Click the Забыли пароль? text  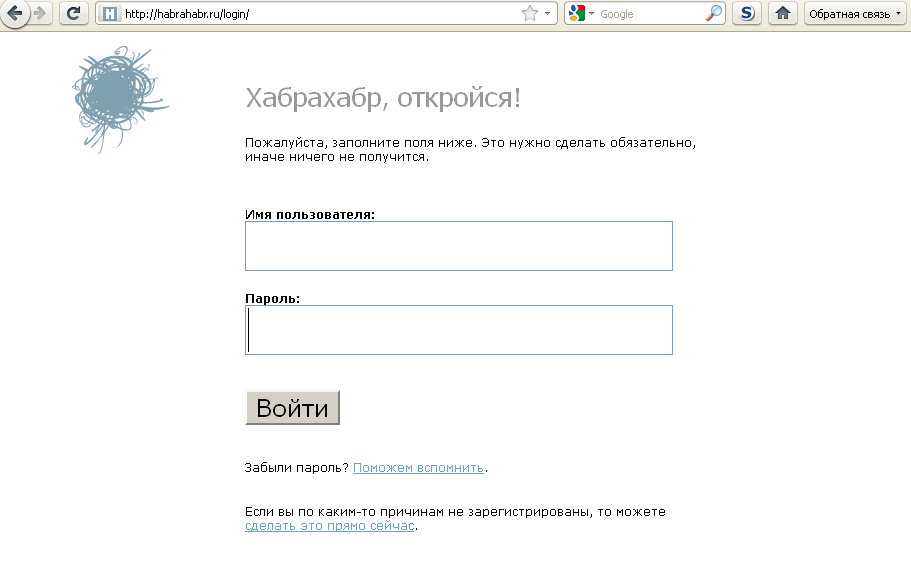296,468
